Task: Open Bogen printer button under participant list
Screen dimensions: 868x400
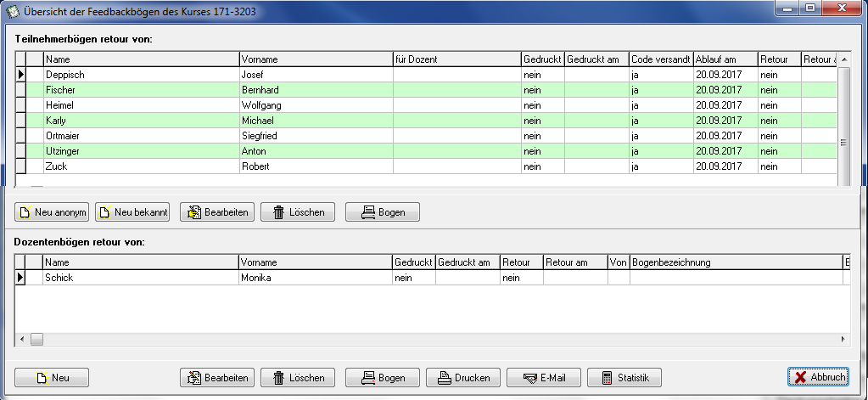Action: [383, 212]
